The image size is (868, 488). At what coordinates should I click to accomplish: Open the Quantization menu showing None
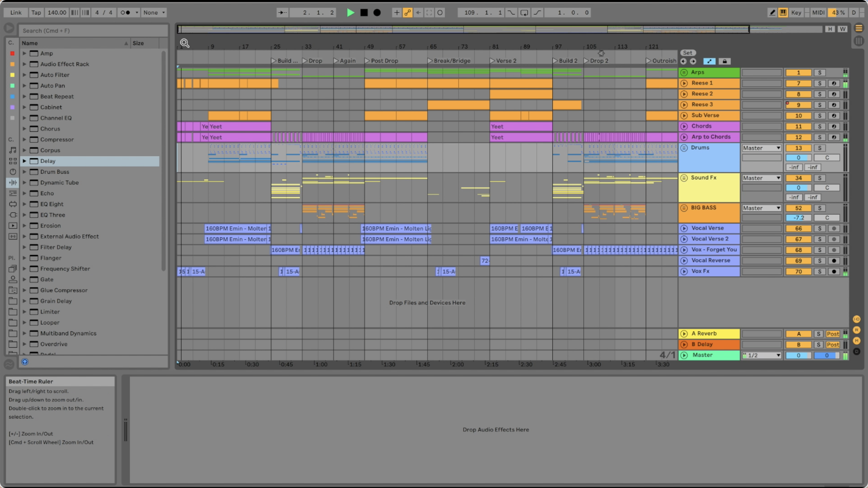pyautogui.click(x=154, y=12)
